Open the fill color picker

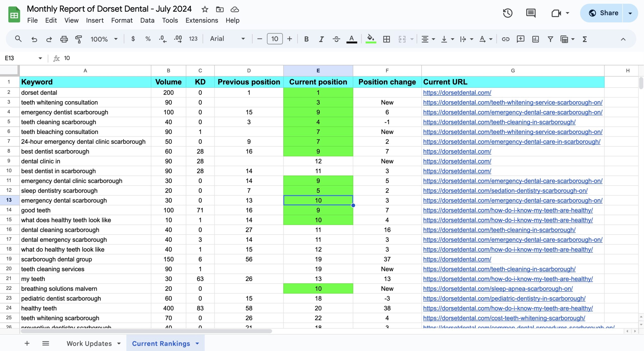371,39
